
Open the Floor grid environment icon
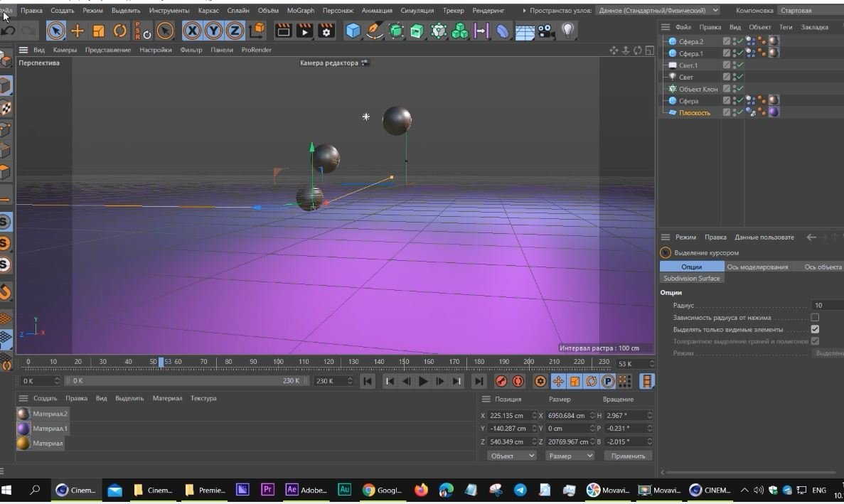[x=524, y=31]
